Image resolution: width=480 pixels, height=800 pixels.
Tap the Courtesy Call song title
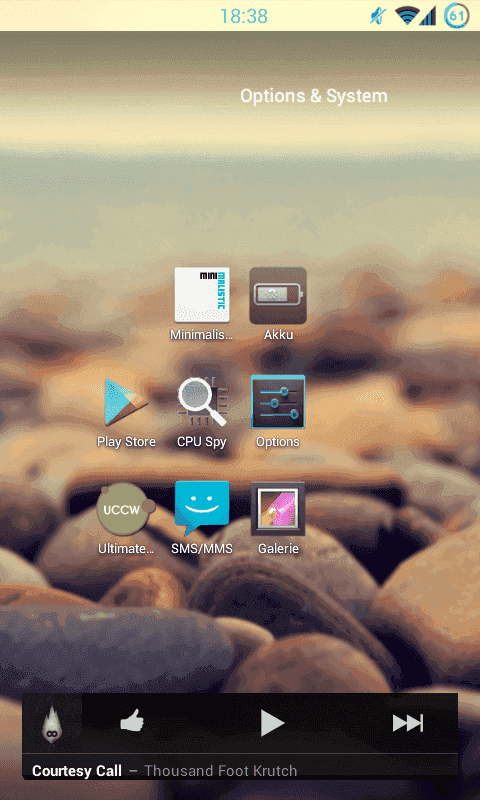click(x=77, y=770)
